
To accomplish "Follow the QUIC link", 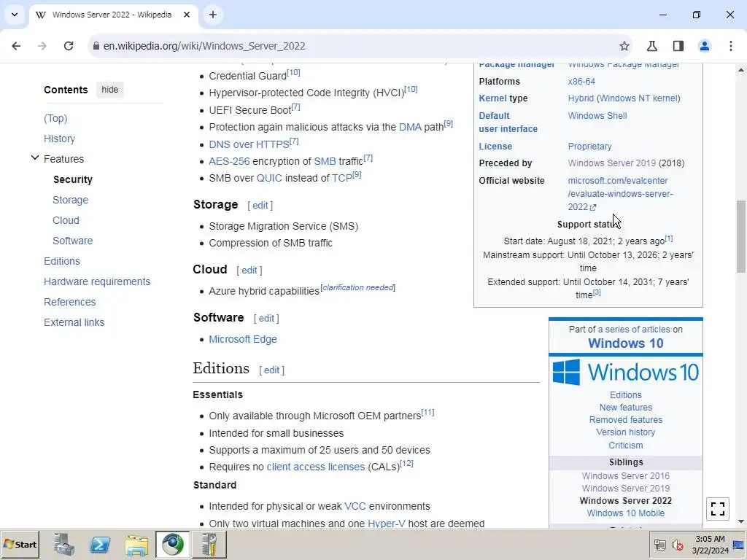I will point(269,178).
